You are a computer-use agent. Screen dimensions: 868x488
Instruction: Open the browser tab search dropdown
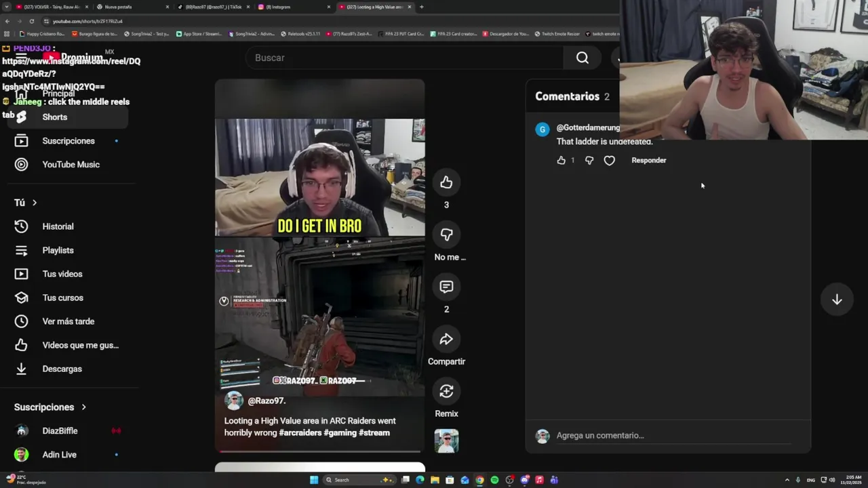[6, 7]
